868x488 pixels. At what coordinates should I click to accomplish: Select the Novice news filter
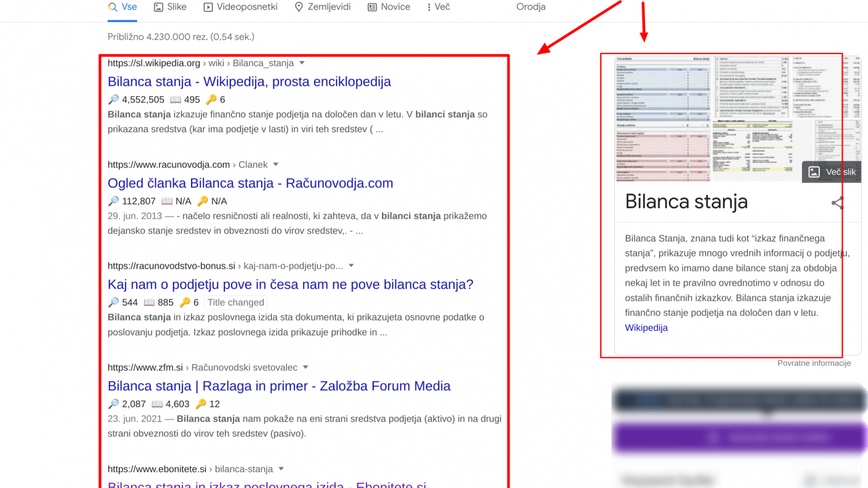(x=389, y=7)
